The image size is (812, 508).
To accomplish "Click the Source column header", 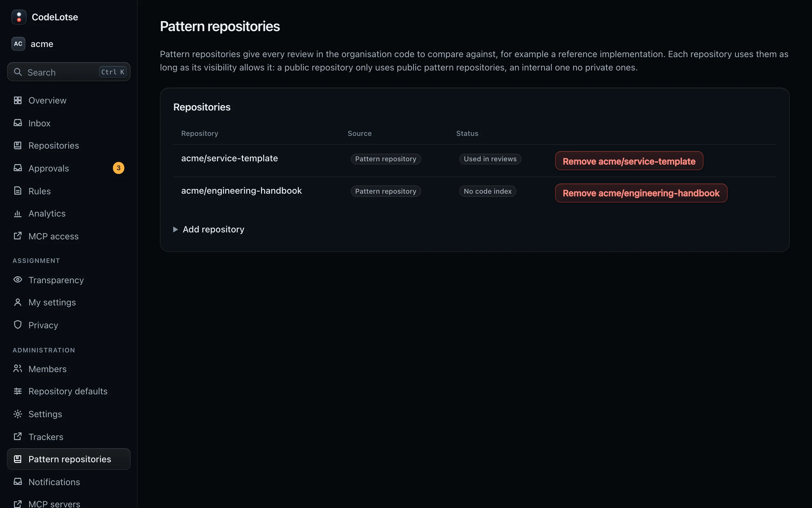I will [359, 133].
